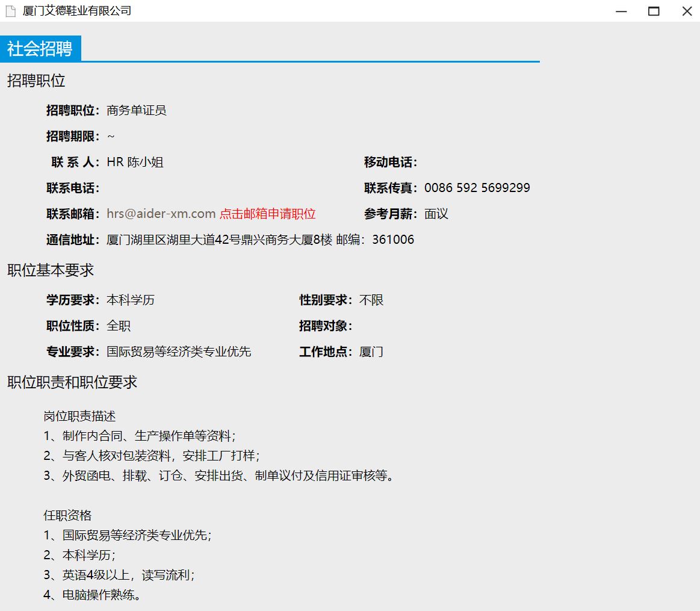The height and width of the screenshot is (611, 700).
Task: Click the 招聘职位 section heading
Action: coord(36,81)
